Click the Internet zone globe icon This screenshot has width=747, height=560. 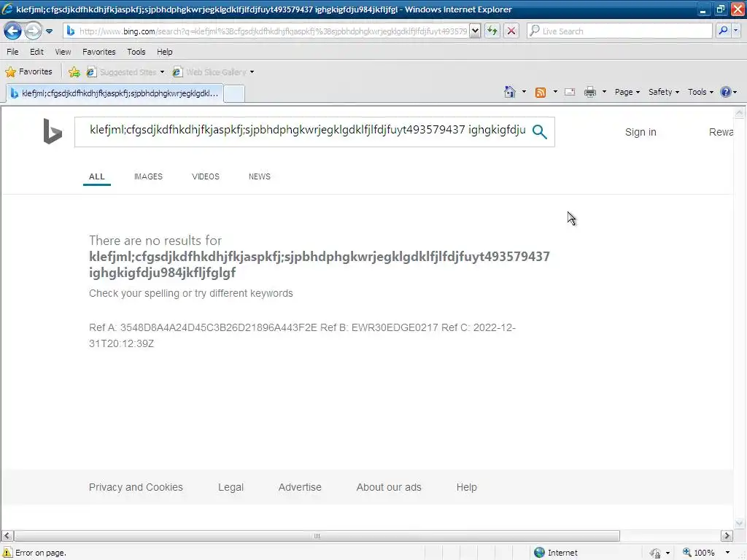pos(539,553)
